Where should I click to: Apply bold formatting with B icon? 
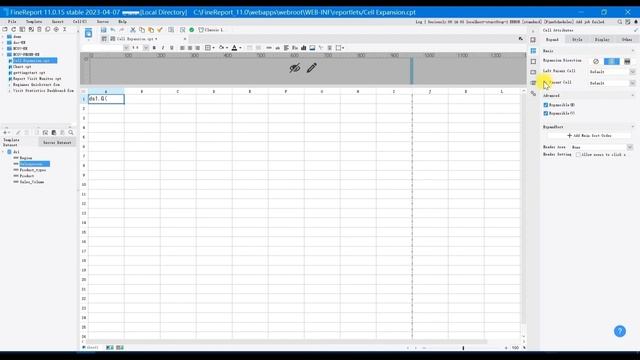154,48
